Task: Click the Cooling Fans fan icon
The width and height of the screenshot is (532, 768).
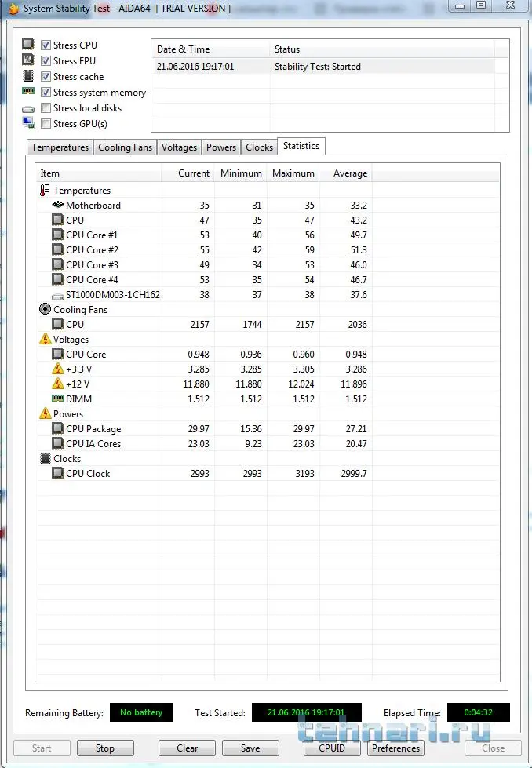Action: 45,309
